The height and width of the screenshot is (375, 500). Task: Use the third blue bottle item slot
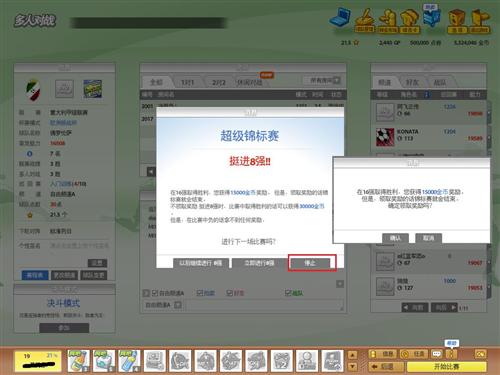tap(129, 361)
